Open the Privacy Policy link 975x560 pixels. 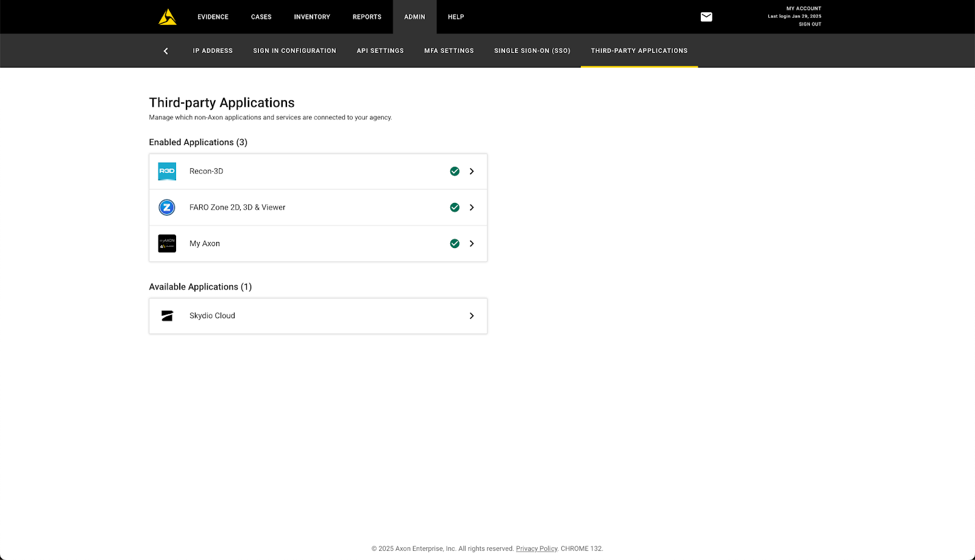[536, 549]
